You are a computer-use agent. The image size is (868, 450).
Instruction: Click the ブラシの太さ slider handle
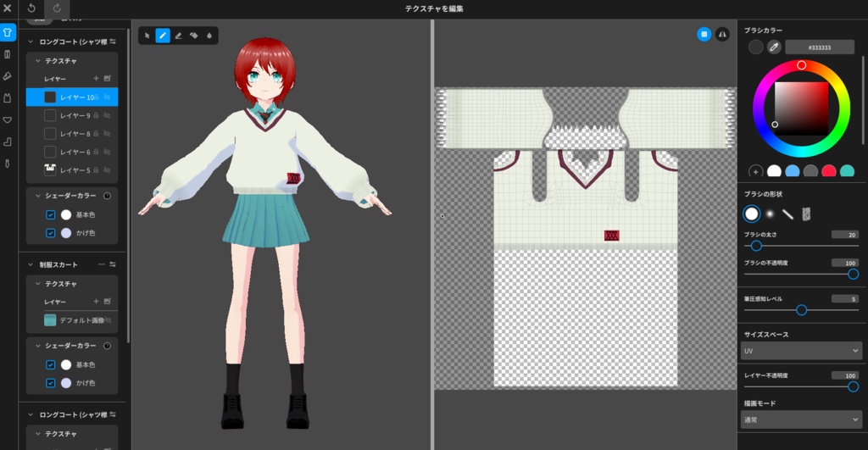(x=756, y=246)
